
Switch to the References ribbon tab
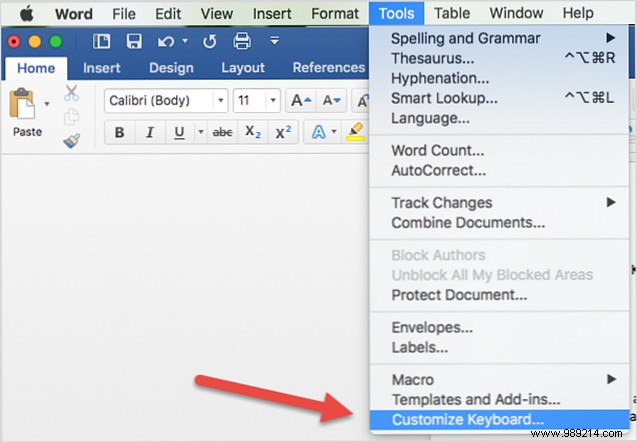click(329, 68)
